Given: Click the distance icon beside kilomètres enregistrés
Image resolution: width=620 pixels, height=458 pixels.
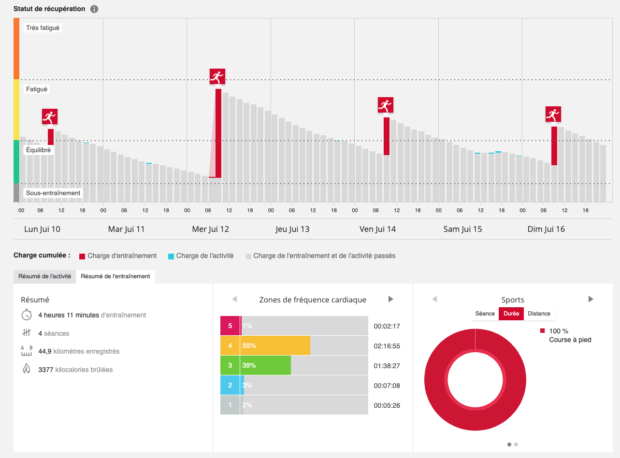Looking at the screenshot, I should click(x=26, y=351).
